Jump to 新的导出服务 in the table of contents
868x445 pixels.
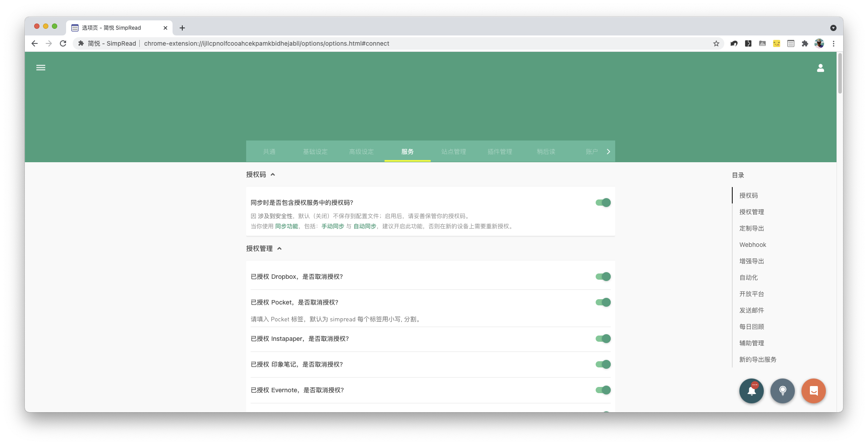[x=758, y=359]
